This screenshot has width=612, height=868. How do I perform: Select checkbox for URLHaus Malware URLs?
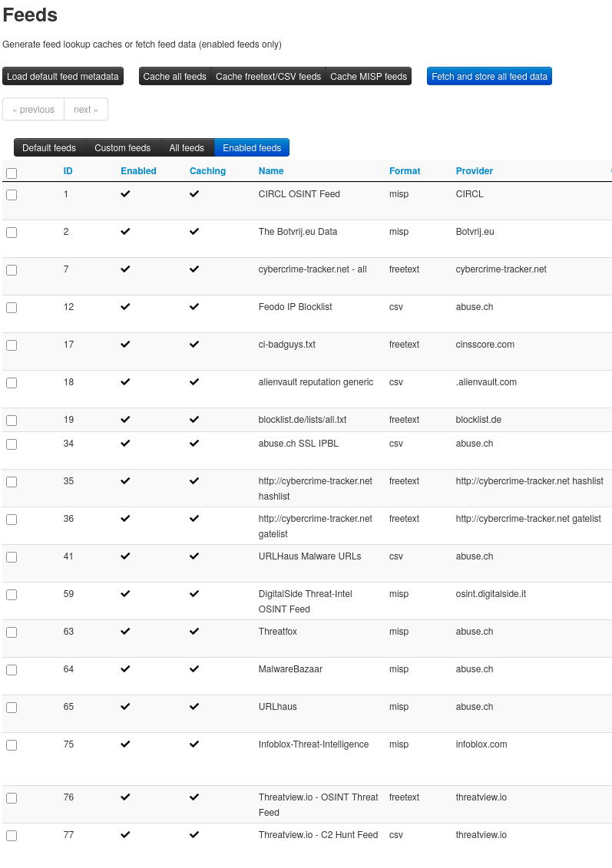(x=12, y=557)
